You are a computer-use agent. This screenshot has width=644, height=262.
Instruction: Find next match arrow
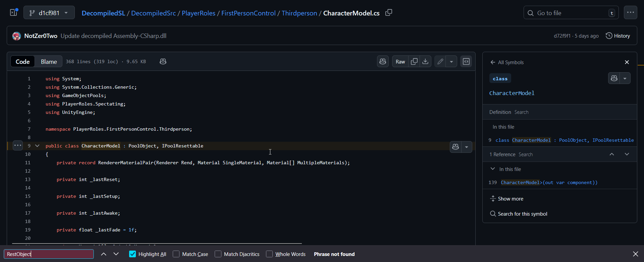(116, 254)
